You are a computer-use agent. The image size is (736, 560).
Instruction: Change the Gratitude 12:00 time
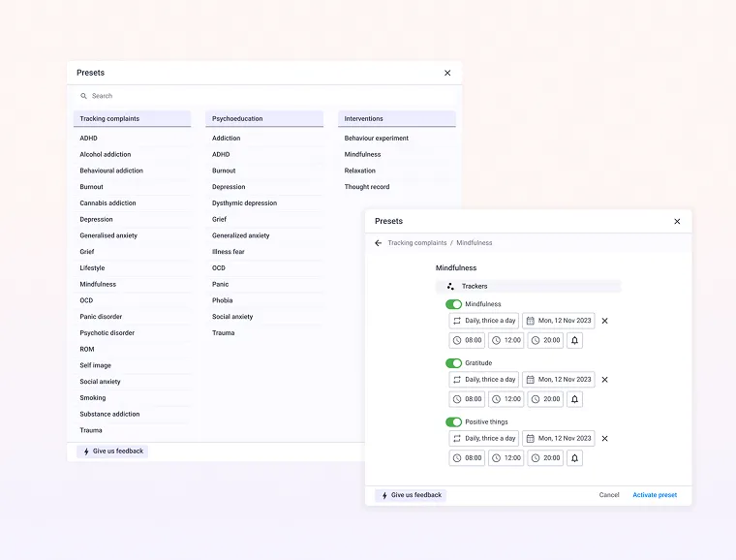pyautogui.click(x=506, y=399)
